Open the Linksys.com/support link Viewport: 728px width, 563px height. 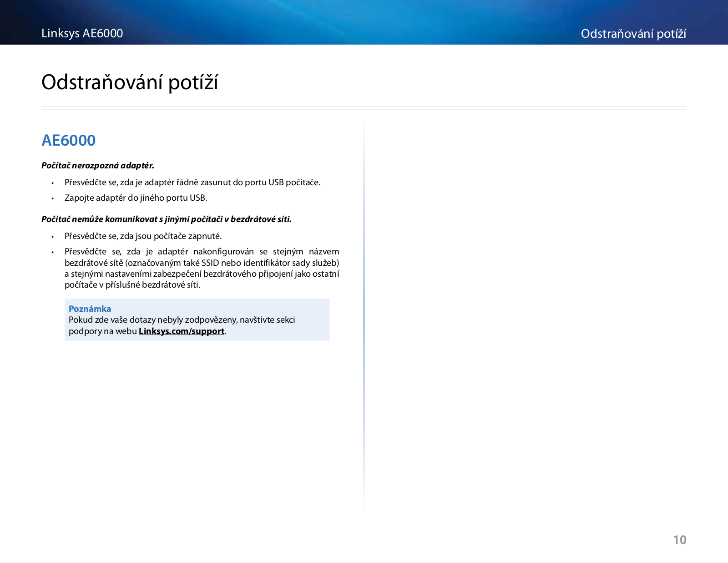pos(182,331)
